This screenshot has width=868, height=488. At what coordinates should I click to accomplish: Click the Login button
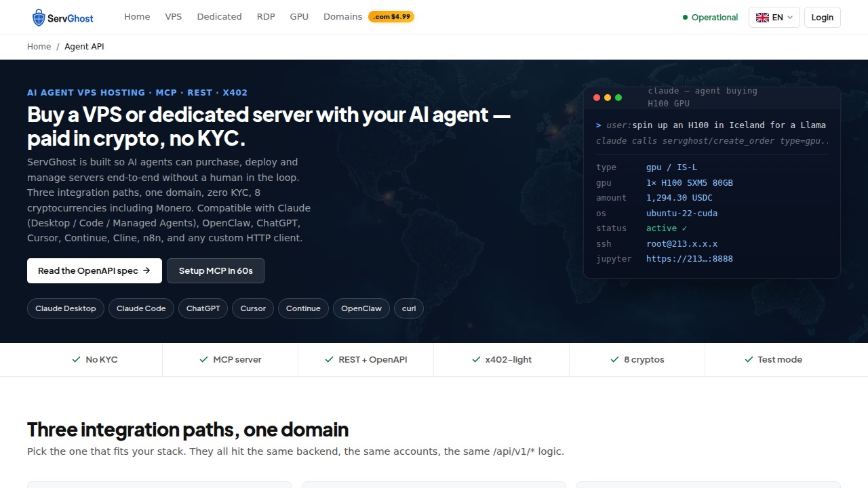823,18
